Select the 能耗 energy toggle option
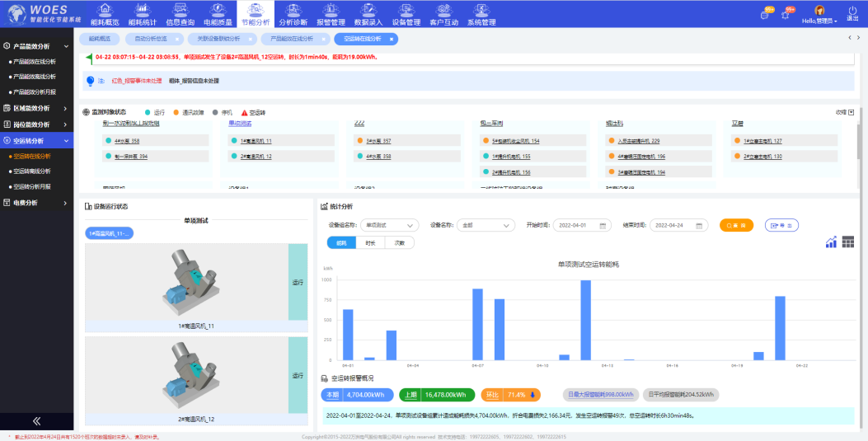Image resolution: width=868 pixels, height=441 pixels. (341, 243)
